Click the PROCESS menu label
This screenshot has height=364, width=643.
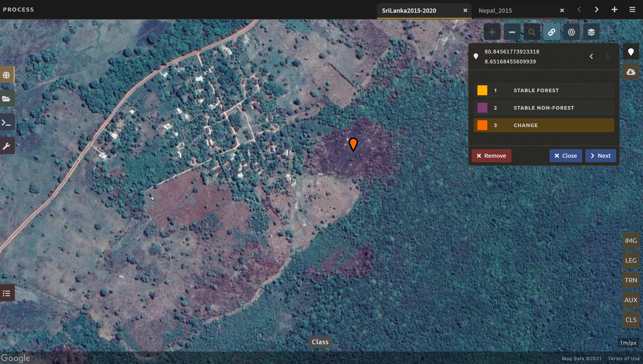click(18, 9)
